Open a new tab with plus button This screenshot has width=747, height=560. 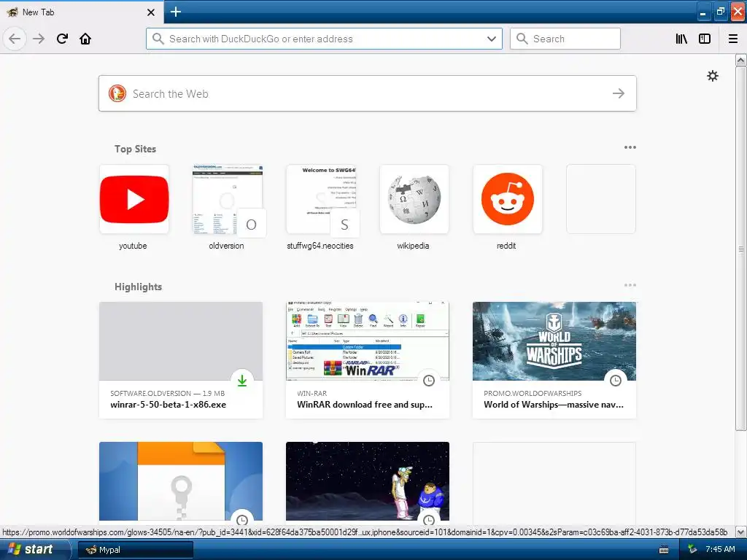[x=175, y=12]
